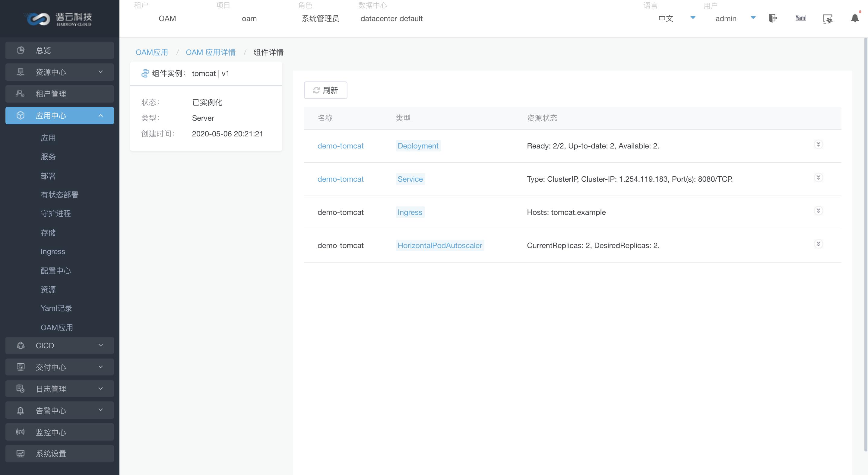The width and height of the screenshot is (868, 475).
Task: Click the tomcat | v1 instance title
Action: (210, 74)
